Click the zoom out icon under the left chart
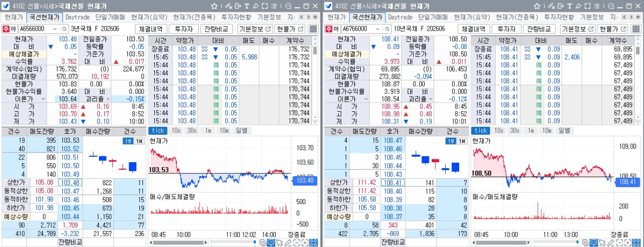 tap(297, 243)
